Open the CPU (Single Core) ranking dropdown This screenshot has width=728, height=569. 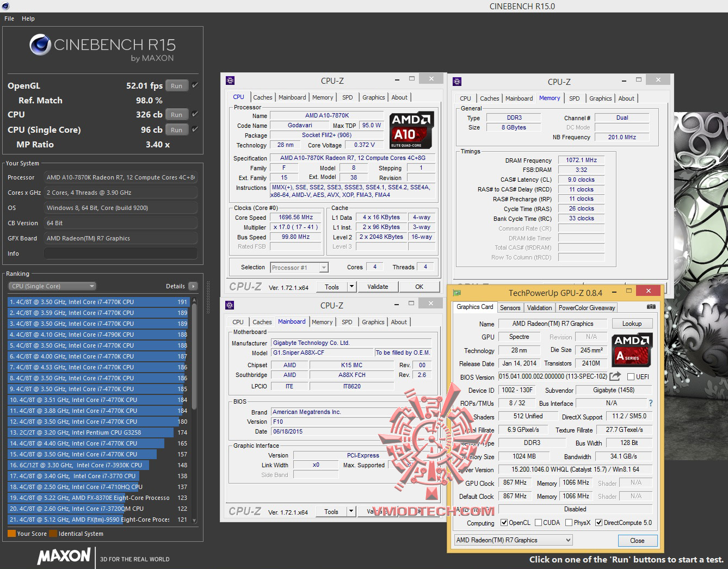52,286
